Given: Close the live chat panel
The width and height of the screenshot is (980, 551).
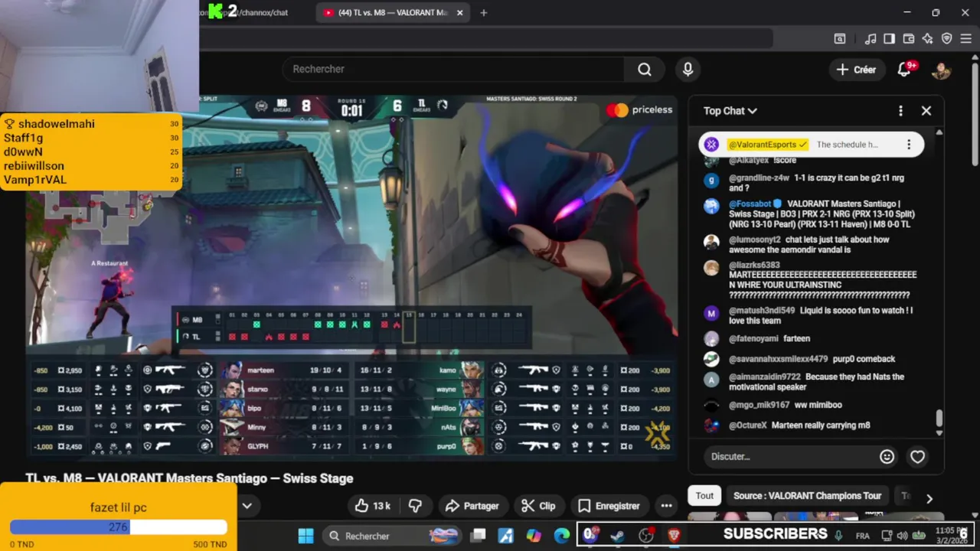Looking at the screenshot, I should (926, 111).
